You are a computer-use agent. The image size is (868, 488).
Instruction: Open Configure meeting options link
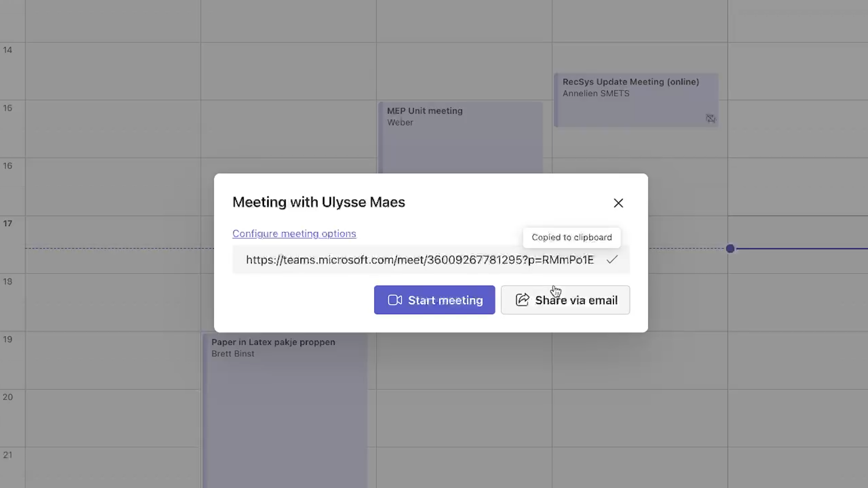(294, 234)
